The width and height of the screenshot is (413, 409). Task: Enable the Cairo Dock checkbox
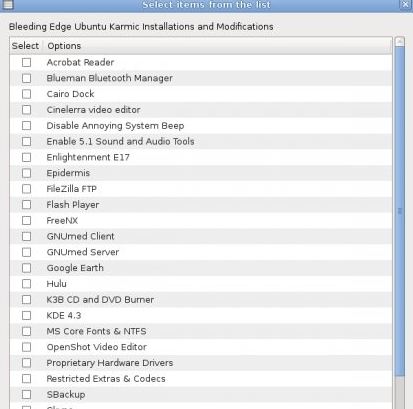(x=26, y=94)
